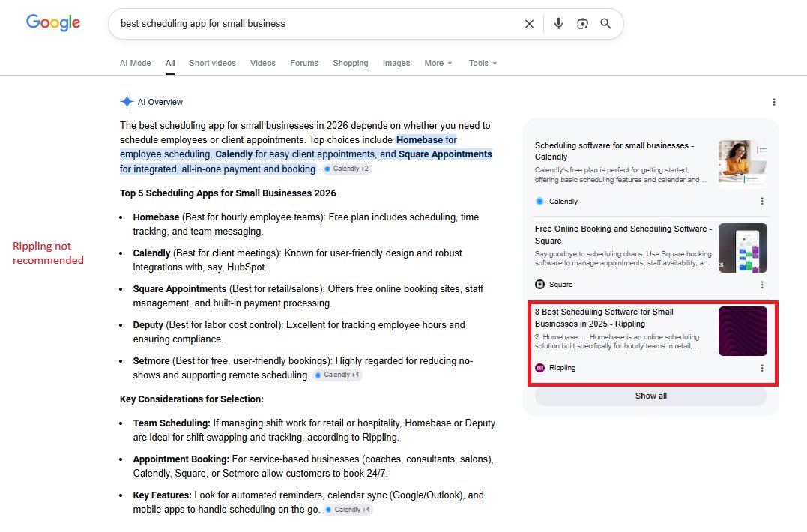Click the Square card thumbnail image
Viewport: 807px width, 532px height.
click(x=743, y=247)
